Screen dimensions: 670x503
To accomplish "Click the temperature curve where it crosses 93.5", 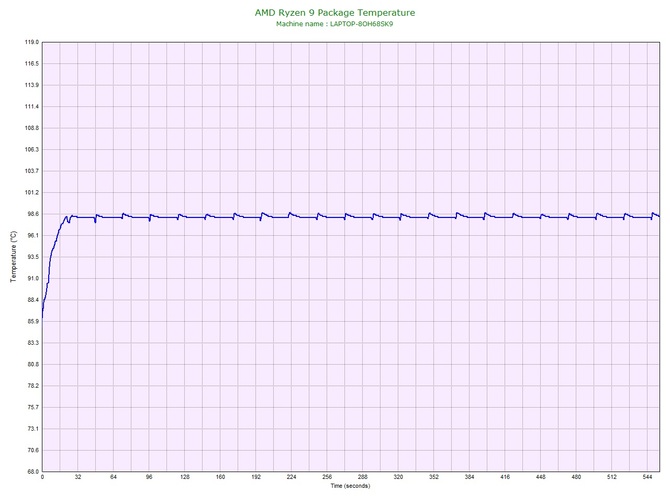I will 51,257.
